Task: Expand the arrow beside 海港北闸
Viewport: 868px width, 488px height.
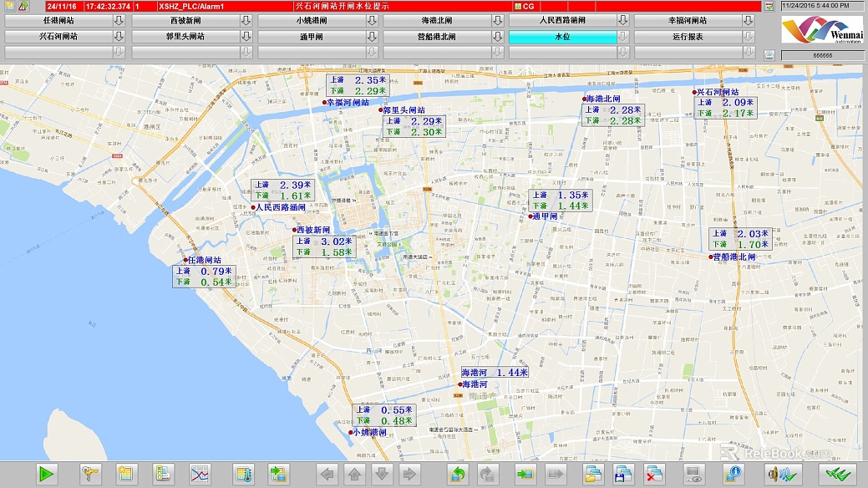Action: [x=498, y=21]
